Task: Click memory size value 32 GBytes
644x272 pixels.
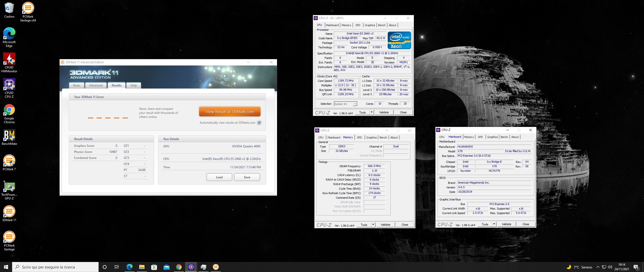Action: (342, 151)
